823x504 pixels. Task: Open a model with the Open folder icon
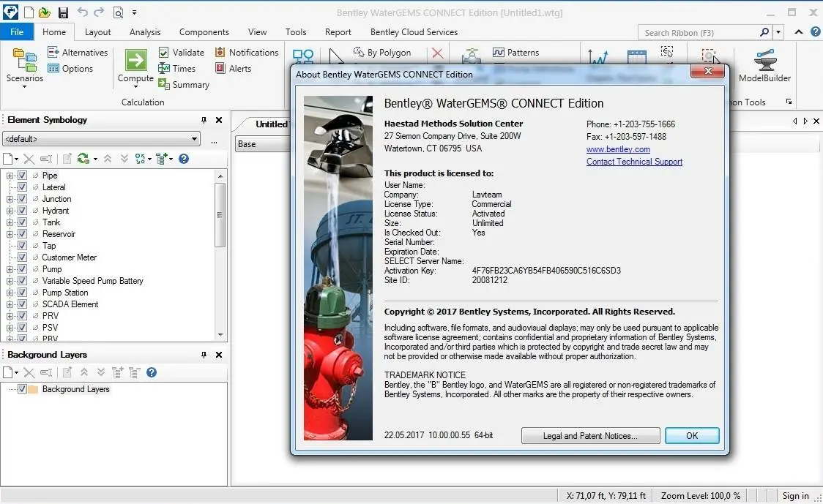(45, 12)
